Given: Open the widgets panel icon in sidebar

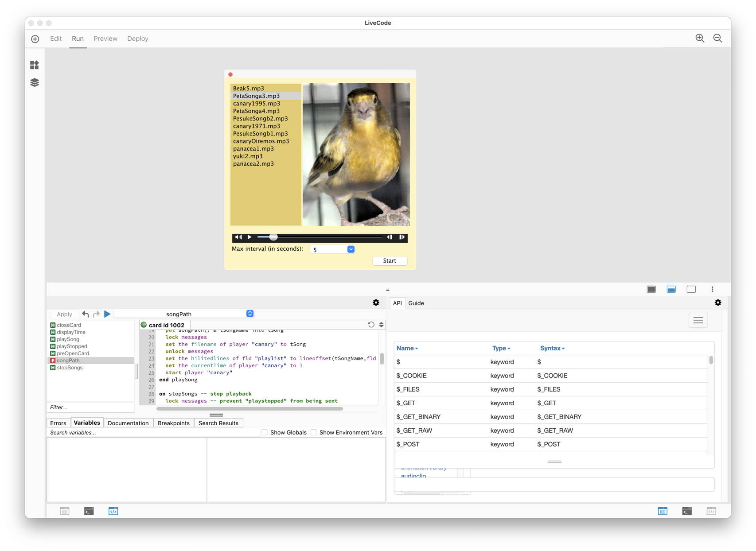Looking at the screenshot, I should point(35,65).
